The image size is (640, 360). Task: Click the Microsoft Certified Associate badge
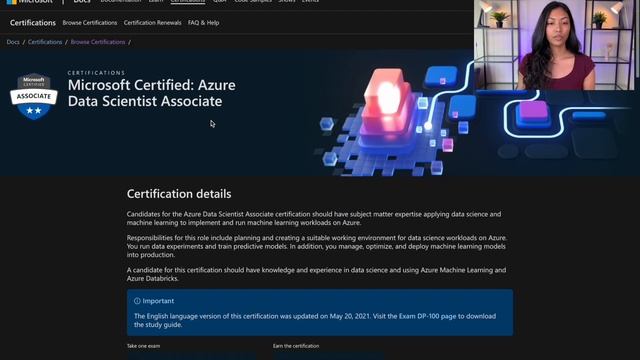coord(34,96)
